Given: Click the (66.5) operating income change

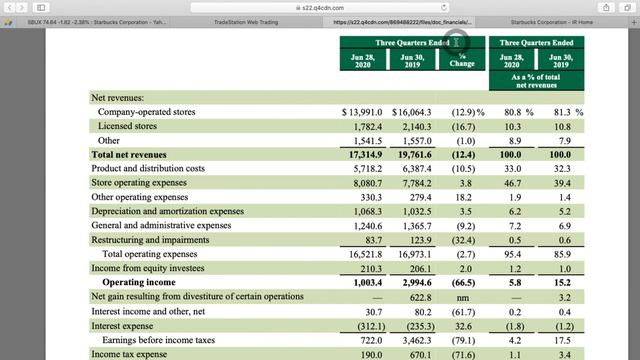Looking at the screenshot, I should coord(463,282).
